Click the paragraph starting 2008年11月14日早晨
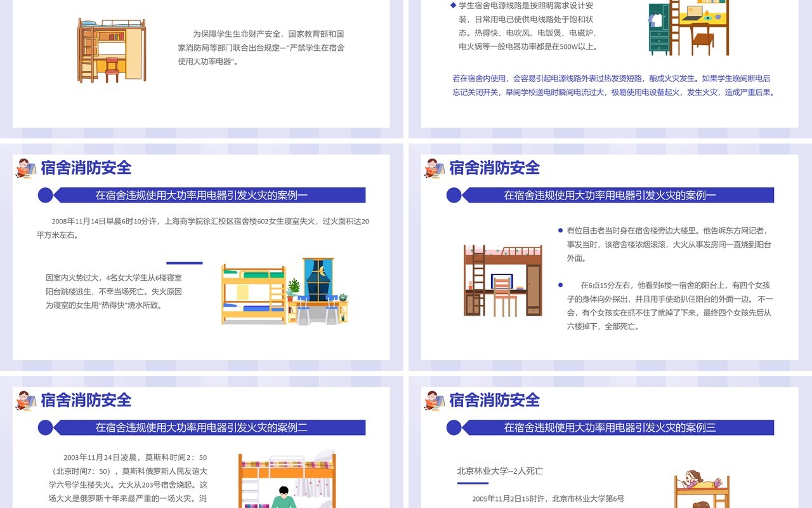Screen dimensions: 812x508 [203, 228]
